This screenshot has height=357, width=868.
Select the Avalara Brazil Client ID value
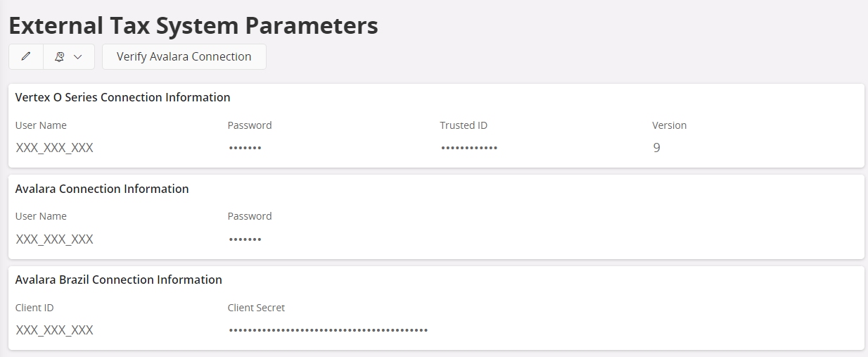pos(55,330)
